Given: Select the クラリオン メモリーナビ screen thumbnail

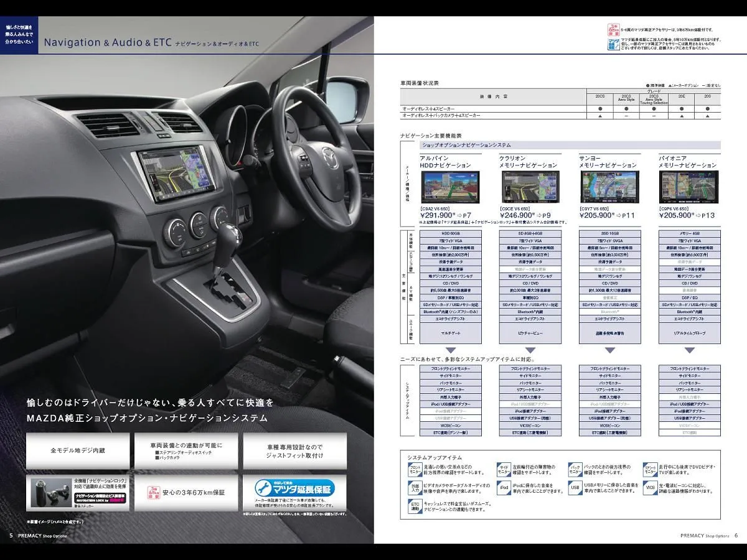Looking at the screenshot, I should tap(530, 185).
